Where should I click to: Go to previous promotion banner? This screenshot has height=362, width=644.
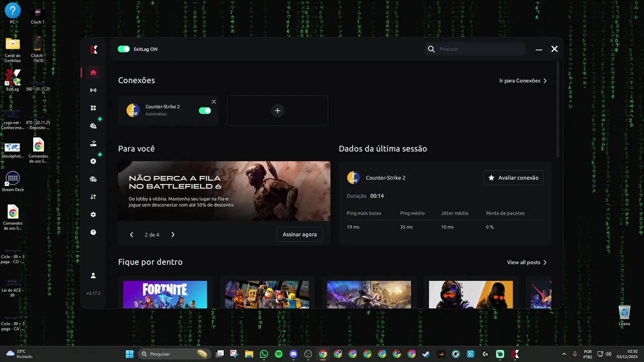[x=132, y=235]
